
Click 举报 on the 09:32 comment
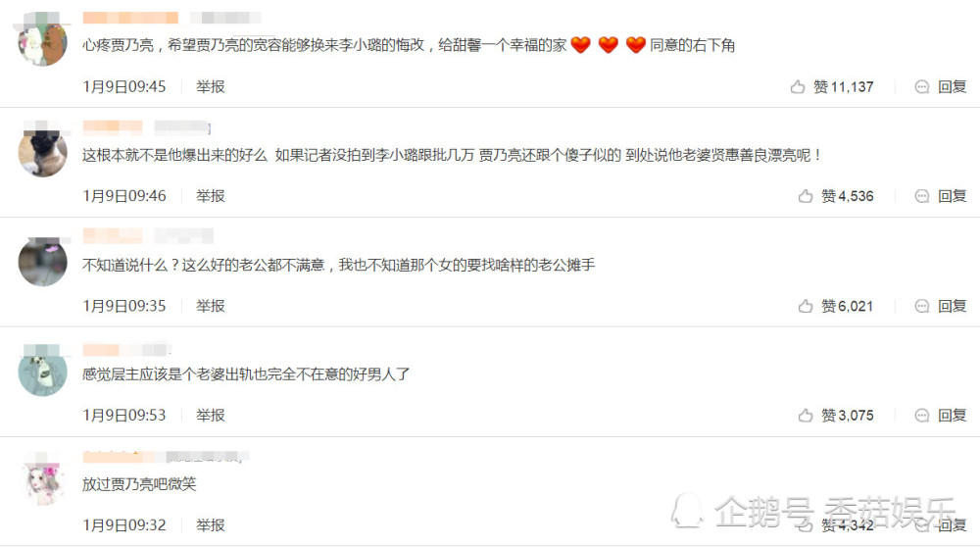(x=211, y=525)
